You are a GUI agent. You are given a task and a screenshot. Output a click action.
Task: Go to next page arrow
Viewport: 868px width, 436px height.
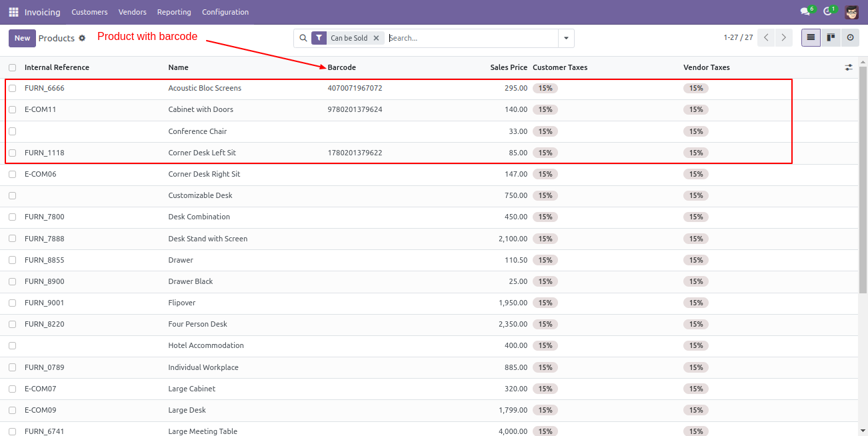pyautogui.click(x=784, y=38)
